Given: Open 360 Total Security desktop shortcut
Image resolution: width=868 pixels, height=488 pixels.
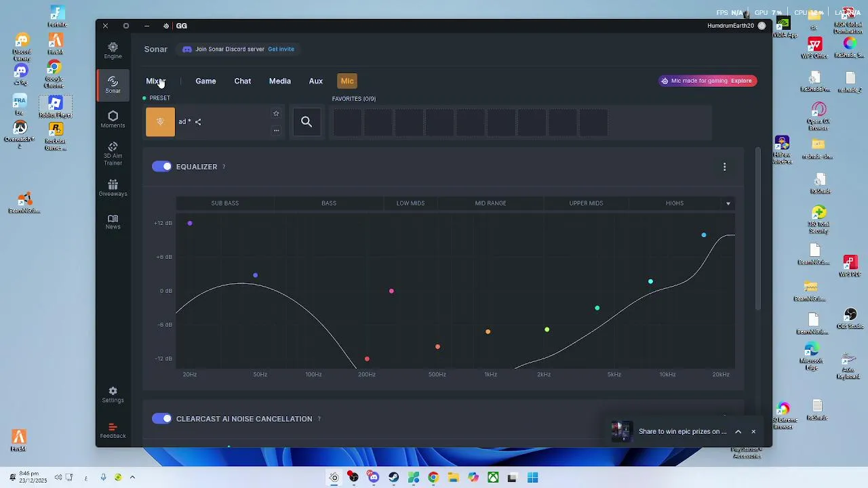Looking at the screenshot, I should tap(818, 220).
